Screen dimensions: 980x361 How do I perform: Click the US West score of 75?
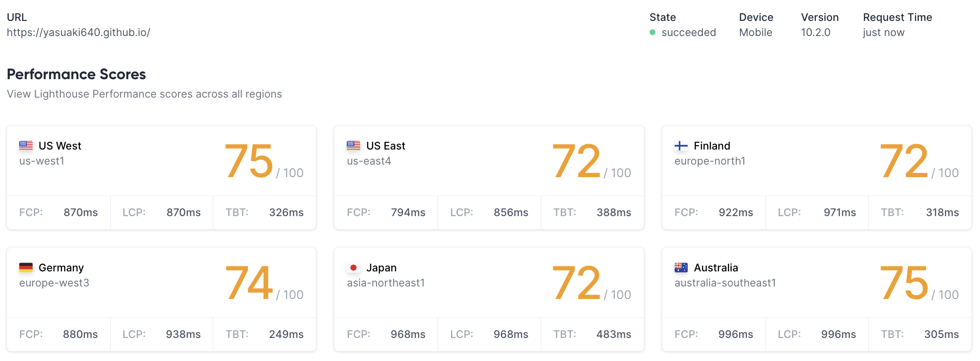click(249, 161)
